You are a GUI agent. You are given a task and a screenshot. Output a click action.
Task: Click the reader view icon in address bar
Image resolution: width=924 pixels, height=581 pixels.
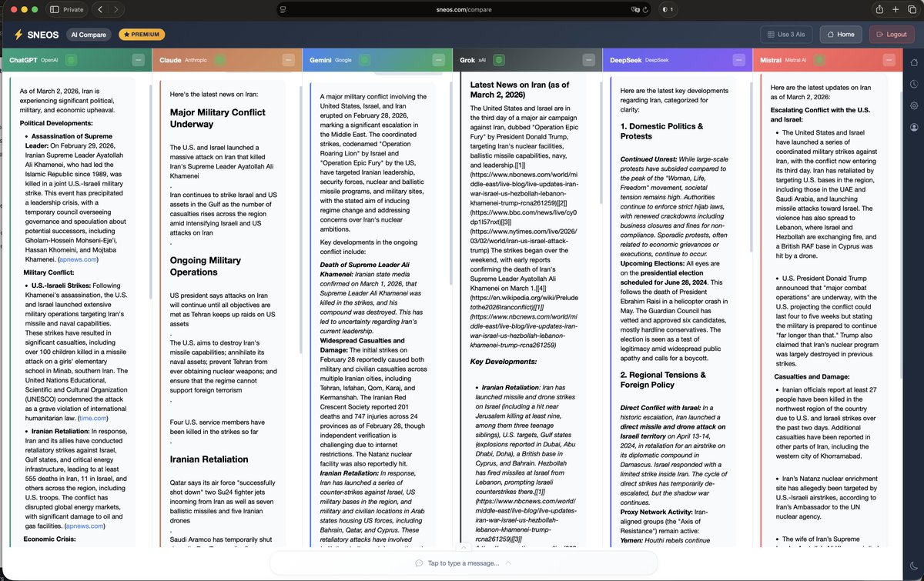284,9
